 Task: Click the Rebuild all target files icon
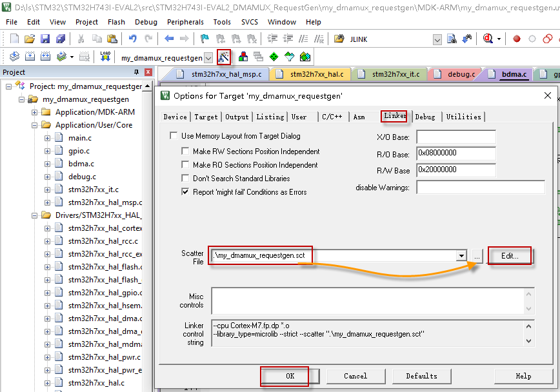pos(45,56)
